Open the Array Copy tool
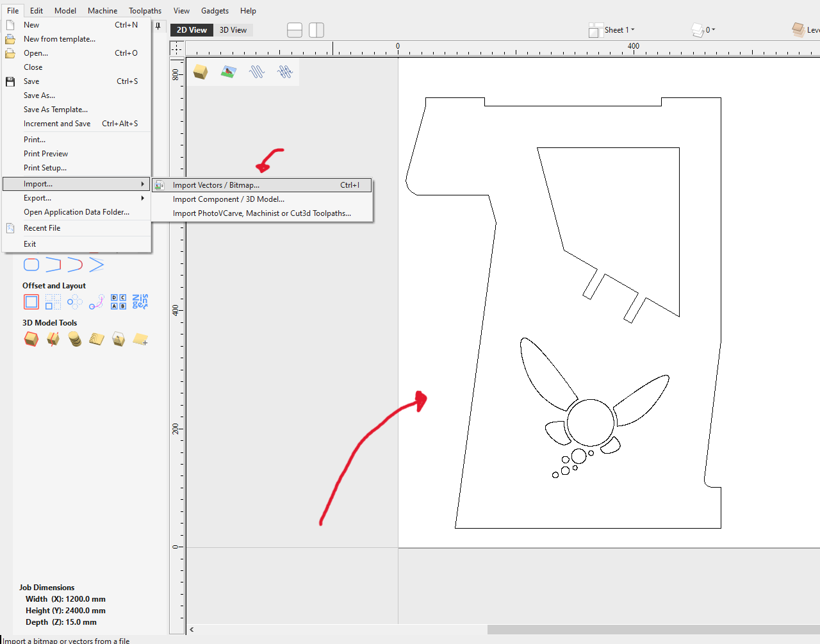The image size is (820, 644). 53,302
